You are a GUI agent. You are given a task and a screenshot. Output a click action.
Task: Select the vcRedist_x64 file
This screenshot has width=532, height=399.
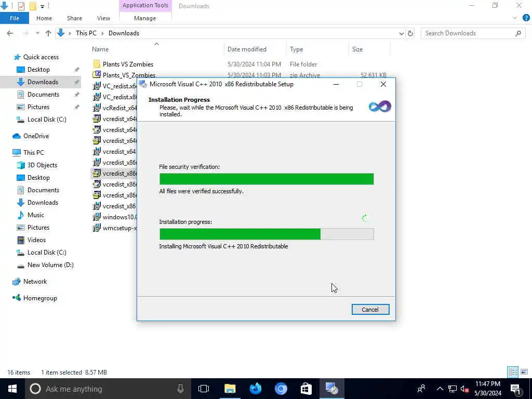tap(115, 108)
